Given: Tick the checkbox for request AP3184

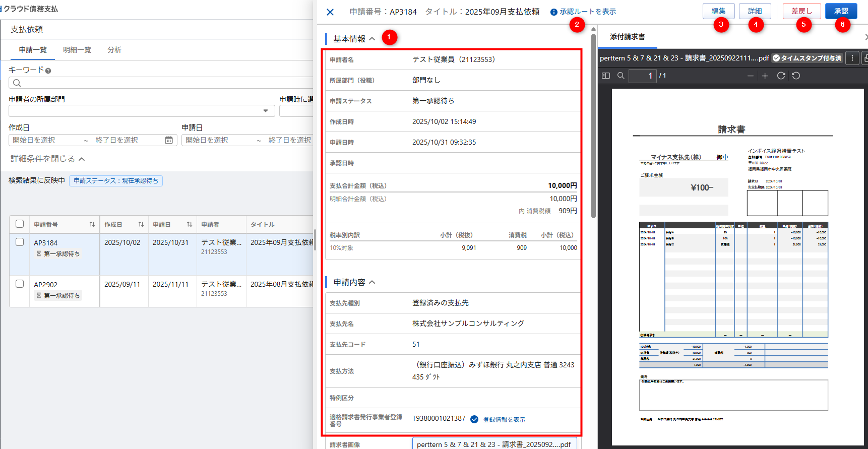Looking at the screenshot, I should tap(20, 242).
